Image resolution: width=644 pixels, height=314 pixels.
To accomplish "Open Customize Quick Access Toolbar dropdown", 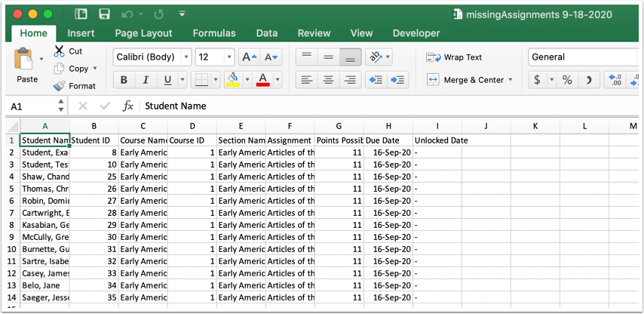I will (x=182, y=14).
